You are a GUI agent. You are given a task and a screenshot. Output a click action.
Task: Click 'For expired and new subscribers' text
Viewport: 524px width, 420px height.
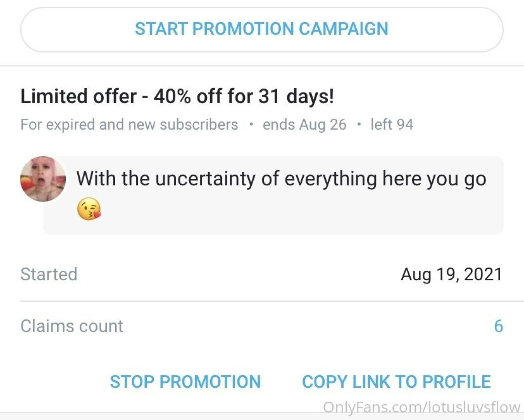point(129,125)
